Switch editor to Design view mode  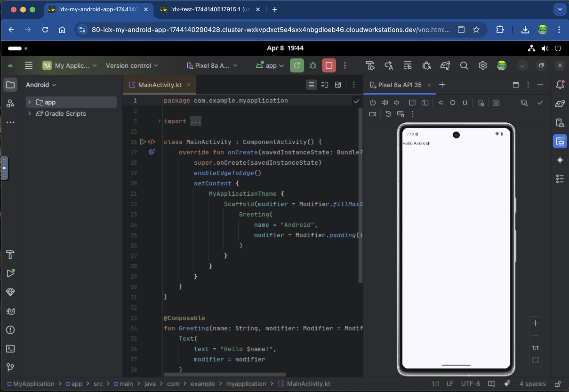tap(338, 85)
